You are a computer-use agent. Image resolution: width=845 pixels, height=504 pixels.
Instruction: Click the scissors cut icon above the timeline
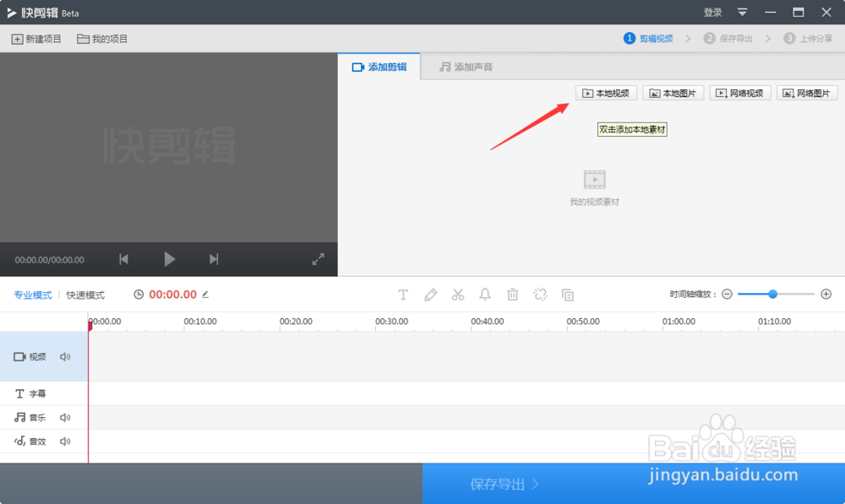[458, 294]
